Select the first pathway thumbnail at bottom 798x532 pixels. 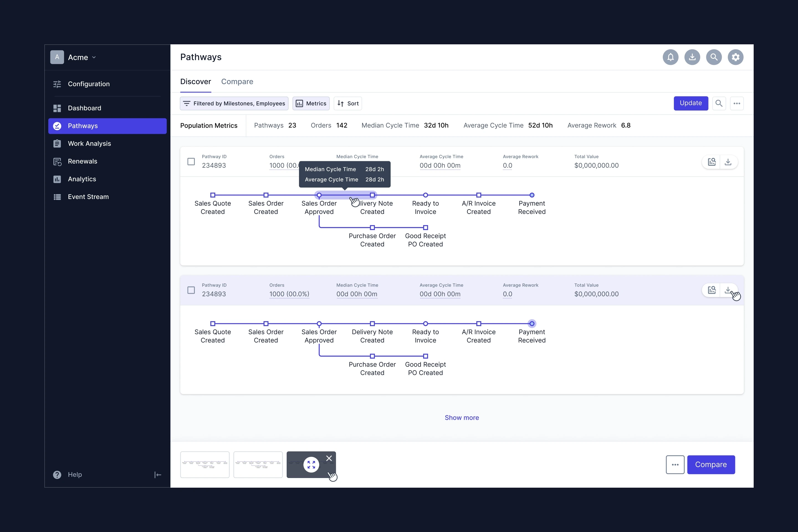204,464
